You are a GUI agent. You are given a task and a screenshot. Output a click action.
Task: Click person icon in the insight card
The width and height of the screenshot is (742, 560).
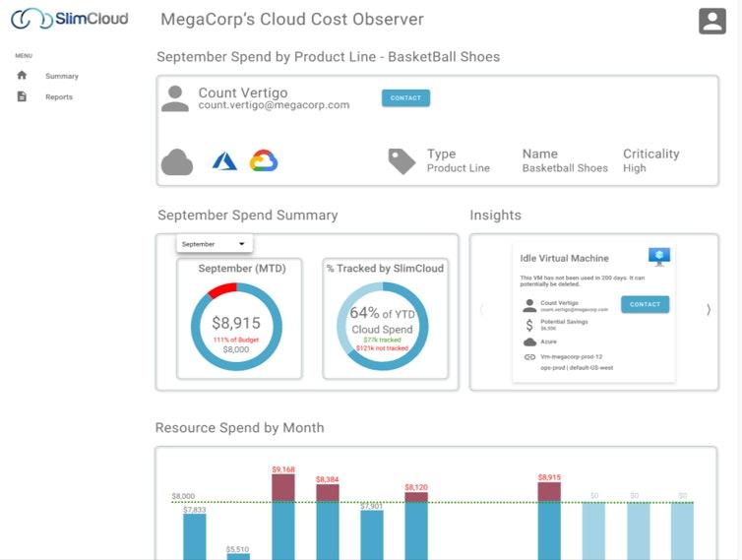(529, 306)
